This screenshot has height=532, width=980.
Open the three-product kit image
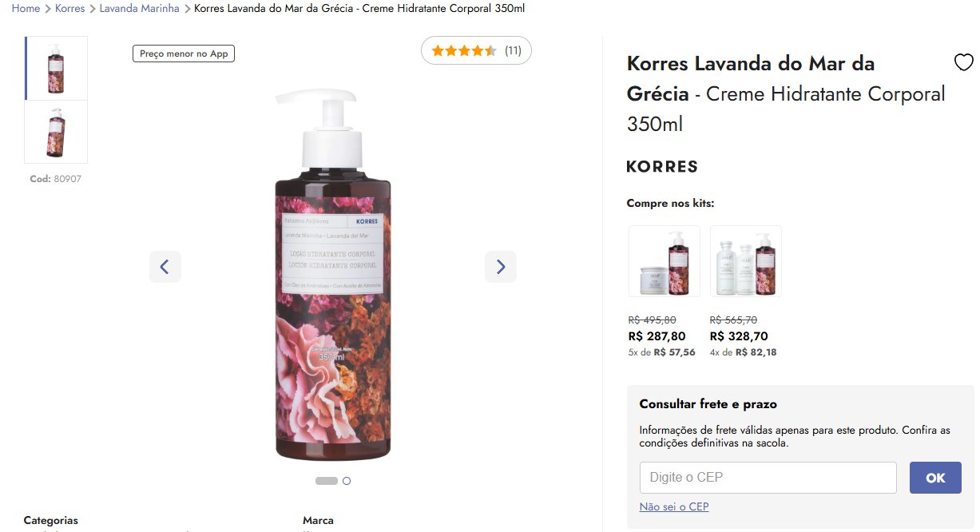coord(746,261)
